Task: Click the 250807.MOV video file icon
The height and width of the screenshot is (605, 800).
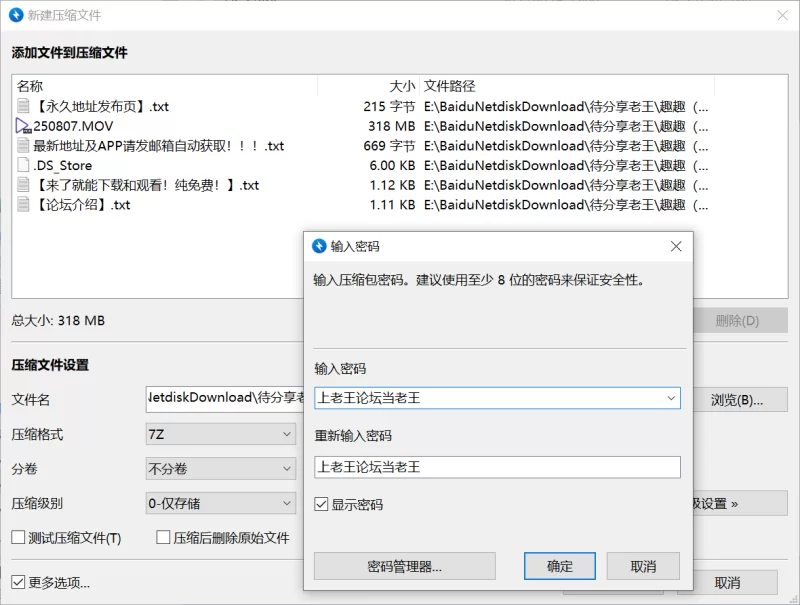Action: [24, 126]
